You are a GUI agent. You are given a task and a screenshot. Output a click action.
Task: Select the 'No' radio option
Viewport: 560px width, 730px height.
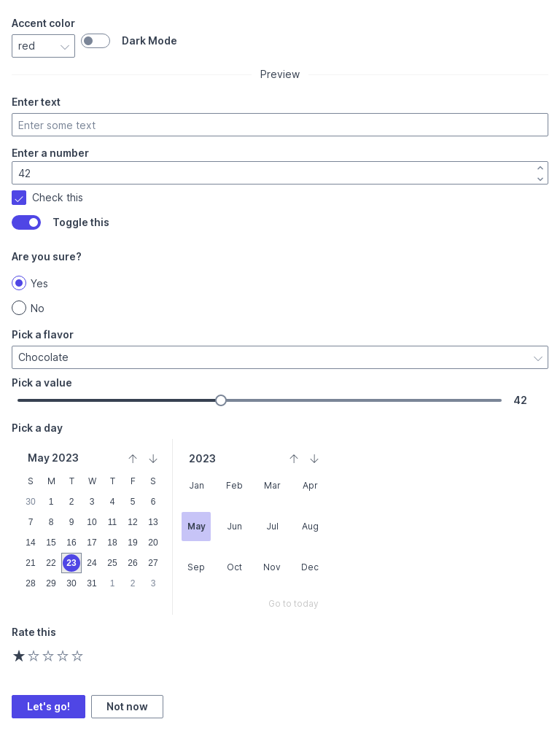[19, 308]
